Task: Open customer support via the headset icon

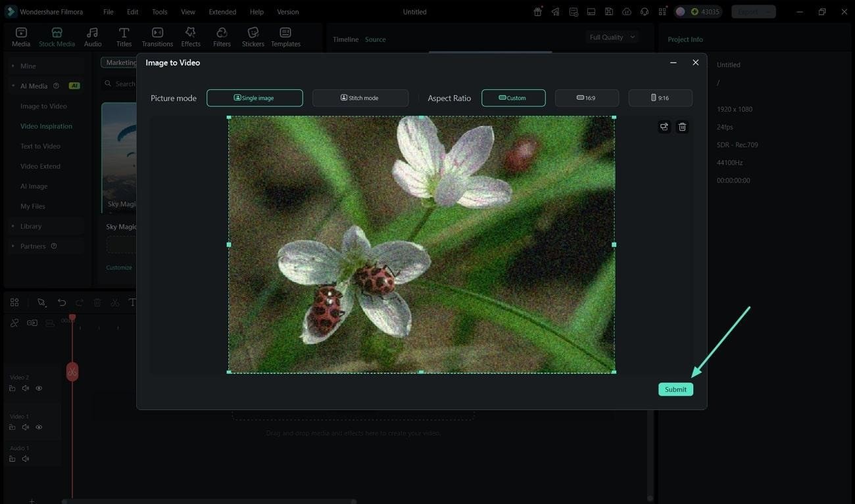Action: coord(644,11)
